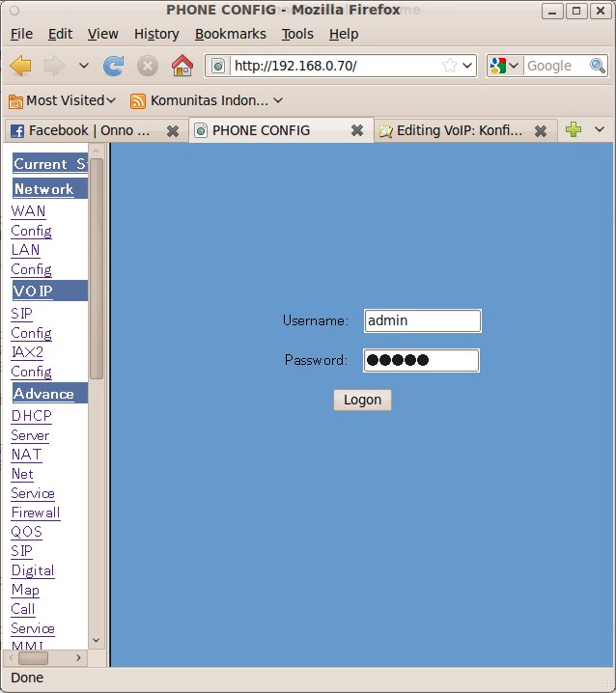Image resolution: width=616 pixels, height=693 pixels.
Task: Open the WAN Config link
Action: 31,220
